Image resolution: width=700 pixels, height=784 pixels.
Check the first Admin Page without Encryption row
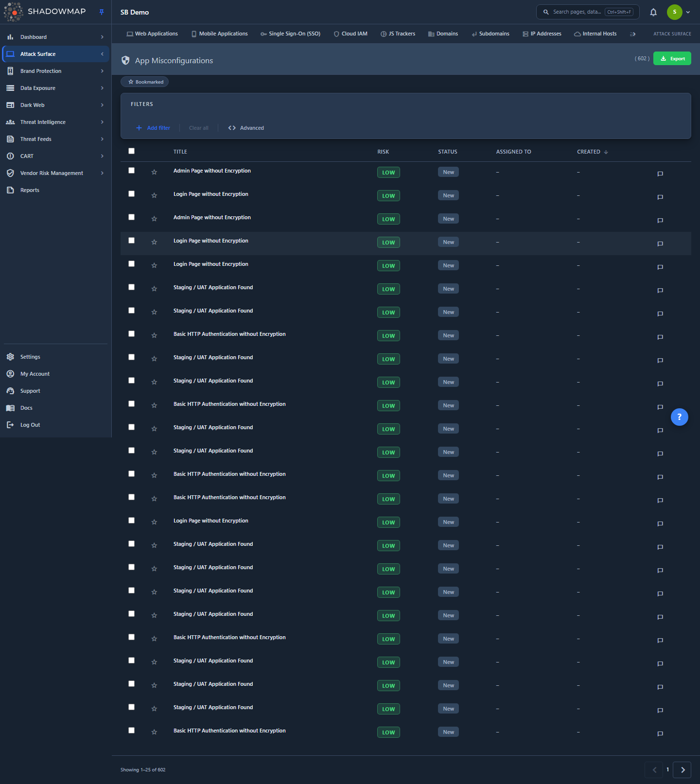(x=131, y=170)
